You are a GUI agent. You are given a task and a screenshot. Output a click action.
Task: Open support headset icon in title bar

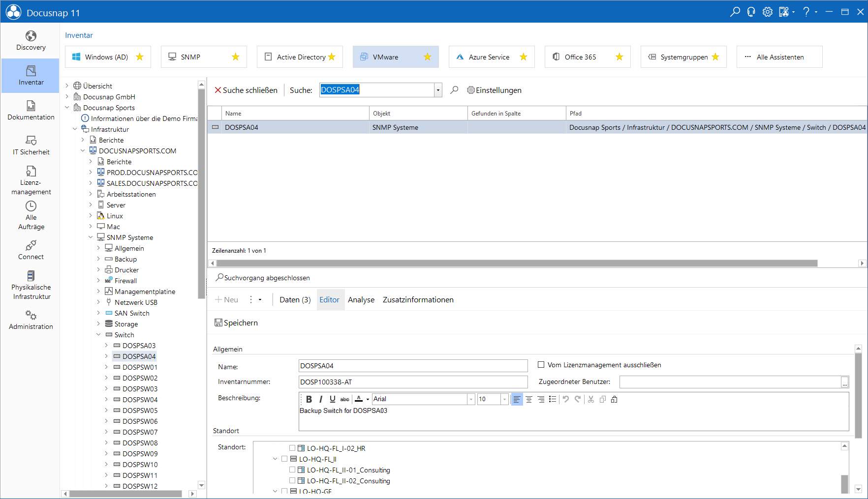(751, 12)
